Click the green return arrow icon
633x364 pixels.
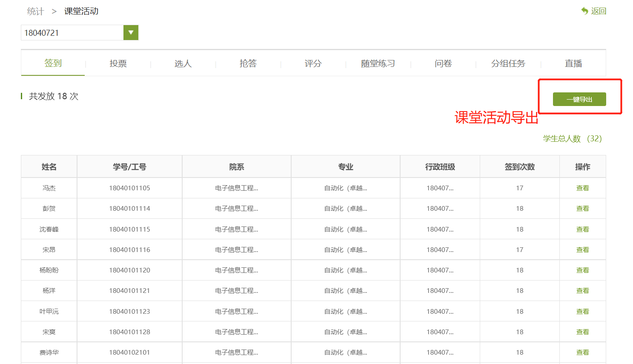585,11
